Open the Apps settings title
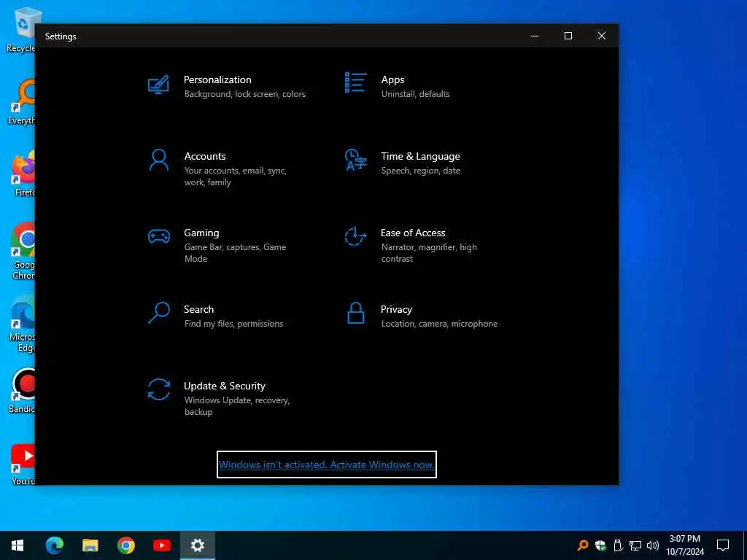 pyautogui.click(x=392, y=79)
